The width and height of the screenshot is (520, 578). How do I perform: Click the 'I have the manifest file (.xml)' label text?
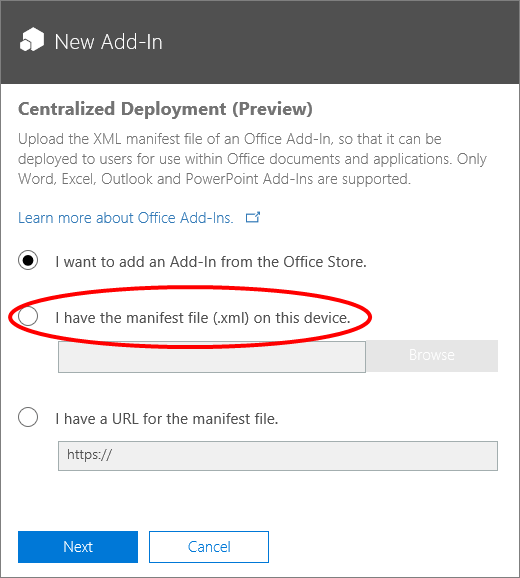click(x=203, y=318)
